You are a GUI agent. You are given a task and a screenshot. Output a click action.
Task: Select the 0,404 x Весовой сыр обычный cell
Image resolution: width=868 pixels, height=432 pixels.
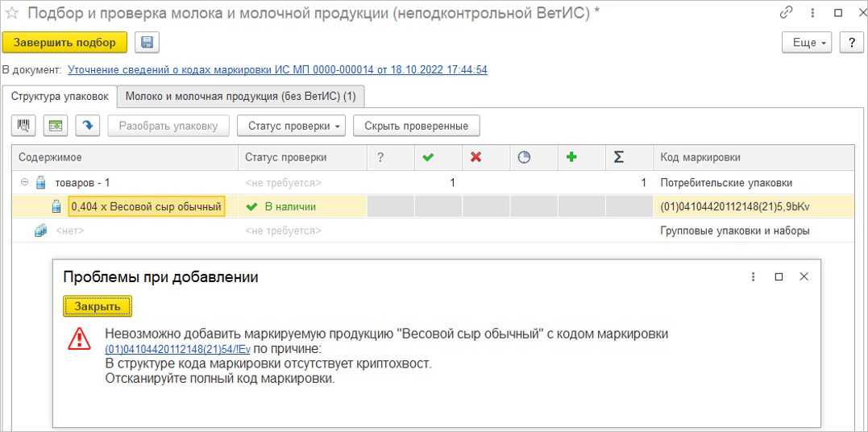point(146,207)
